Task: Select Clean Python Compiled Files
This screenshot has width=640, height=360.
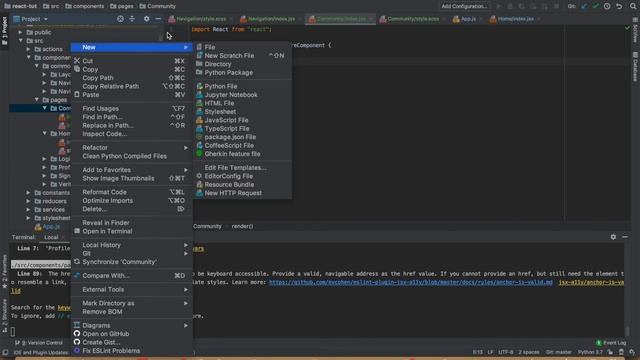Action: pos(124,156)
